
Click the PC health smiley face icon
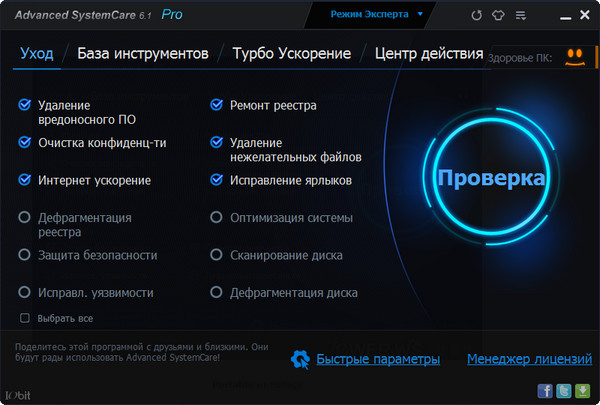(575, 57)
